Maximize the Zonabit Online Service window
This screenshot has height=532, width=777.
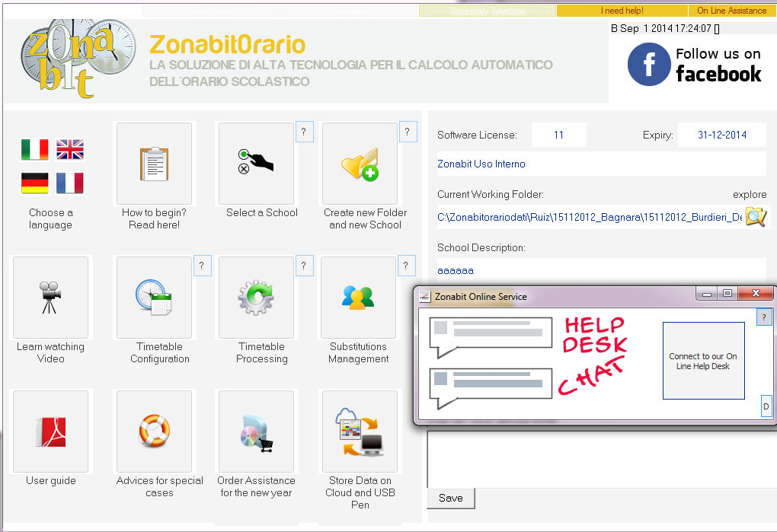click(x=727, y=294)
